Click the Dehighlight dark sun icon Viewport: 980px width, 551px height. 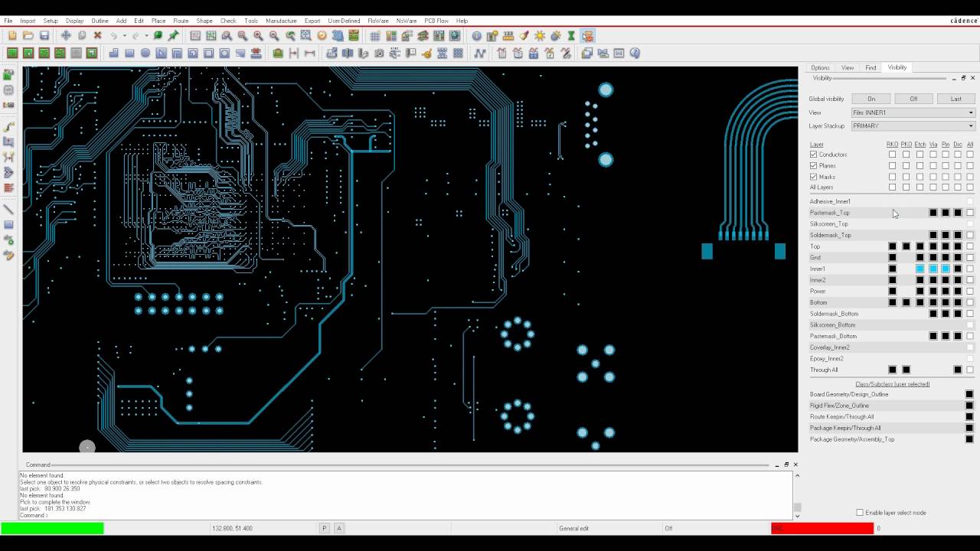coord(555,36)
